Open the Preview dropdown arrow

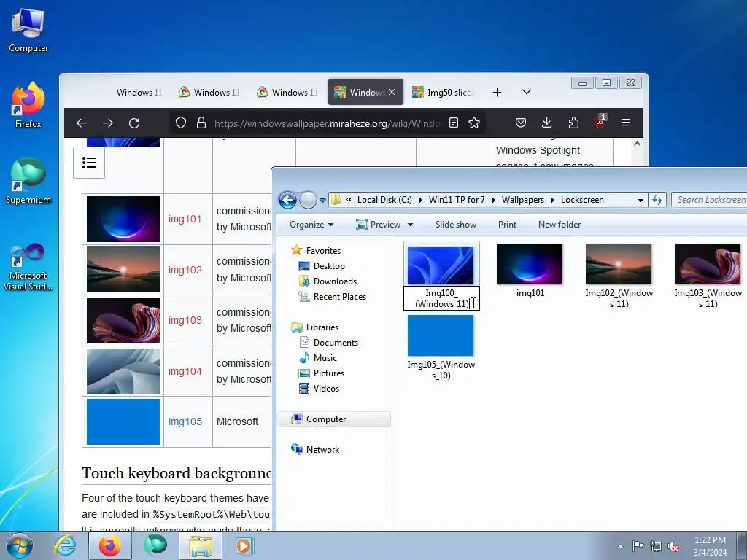410,225
